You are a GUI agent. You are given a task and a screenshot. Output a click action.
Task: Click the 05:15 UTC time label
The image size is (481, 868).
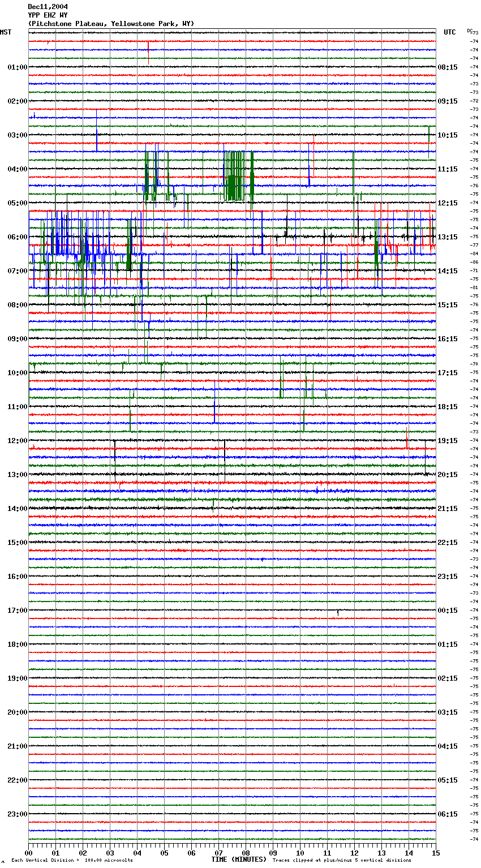tap(448, 780)
